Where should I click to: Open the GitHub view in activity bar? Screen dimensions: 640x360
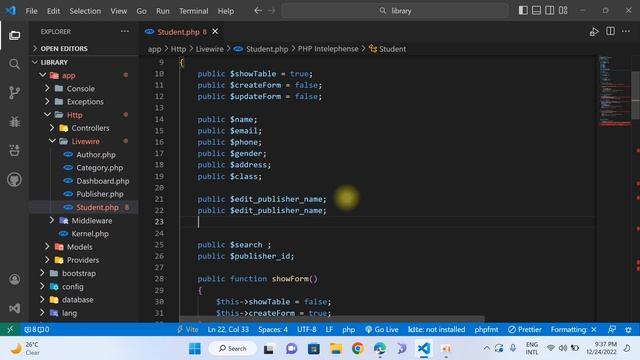coord(14,180)
